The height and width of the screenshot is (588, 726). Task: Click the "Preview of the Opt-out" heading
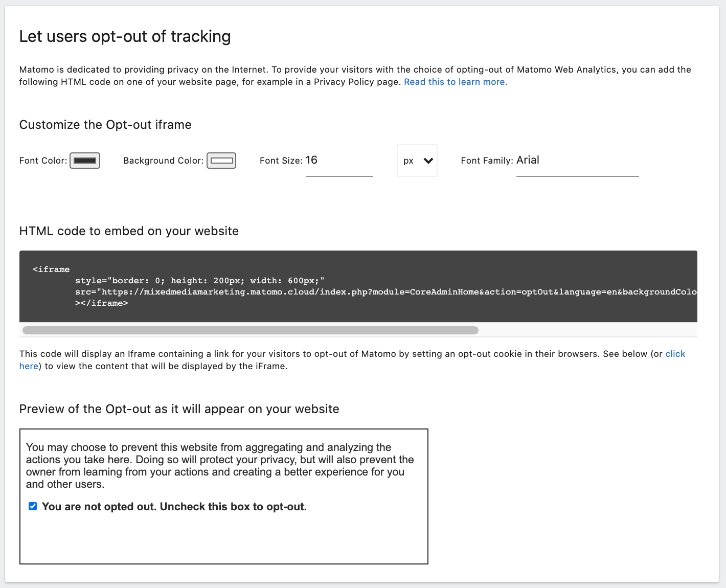(179, 409)
